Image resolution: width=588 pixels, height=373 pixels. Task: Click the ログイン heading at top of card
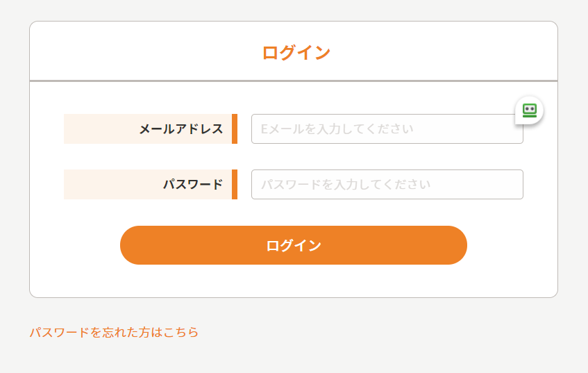[x=296, y=53]
